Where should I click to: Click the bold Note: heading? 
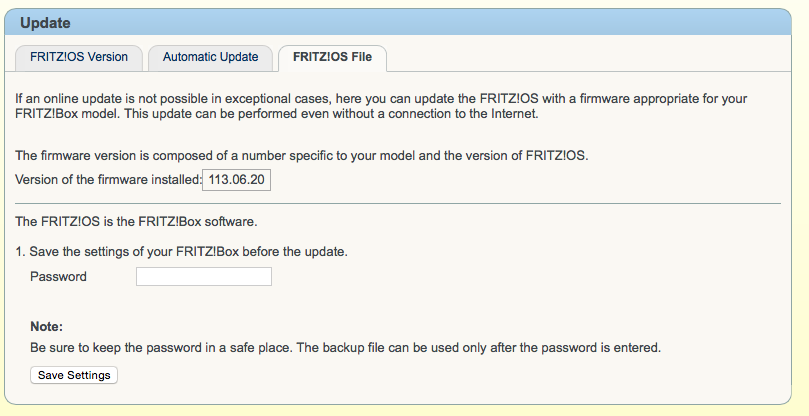[x=46, y=327]
